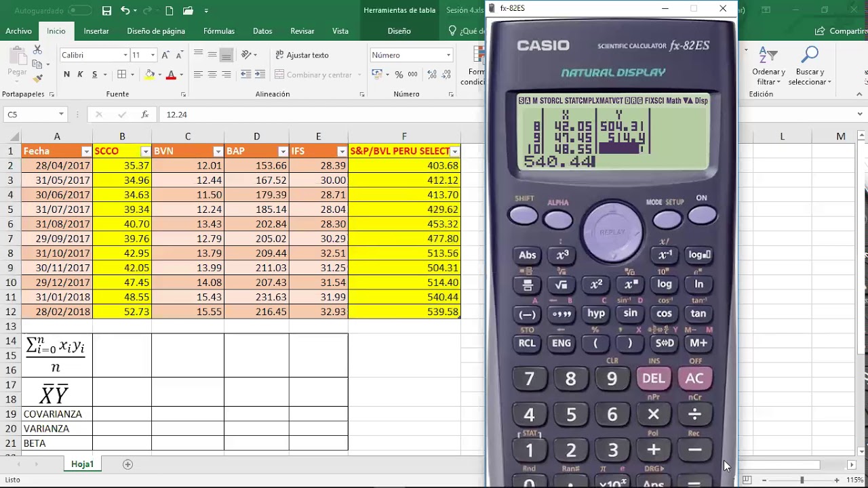Open the Archivo menu
This screenshot has width=868, height=488.
point(18,31)
